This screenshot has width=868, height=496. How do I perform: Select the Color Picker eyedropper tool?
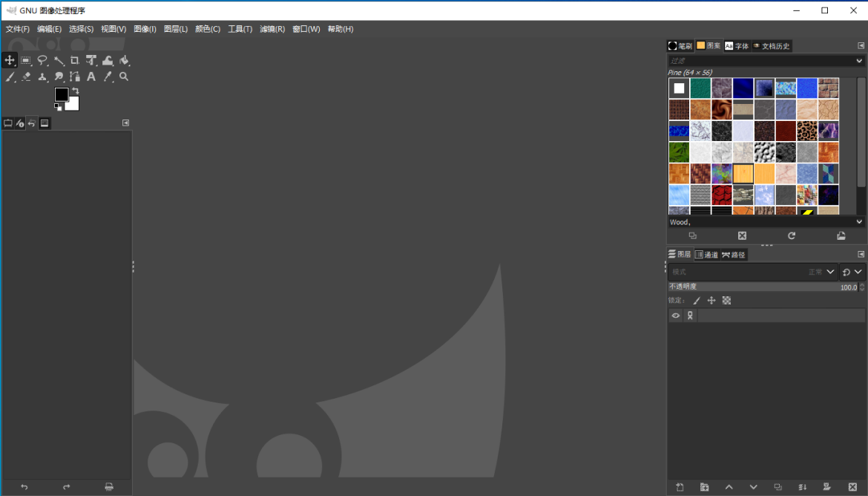108,77
